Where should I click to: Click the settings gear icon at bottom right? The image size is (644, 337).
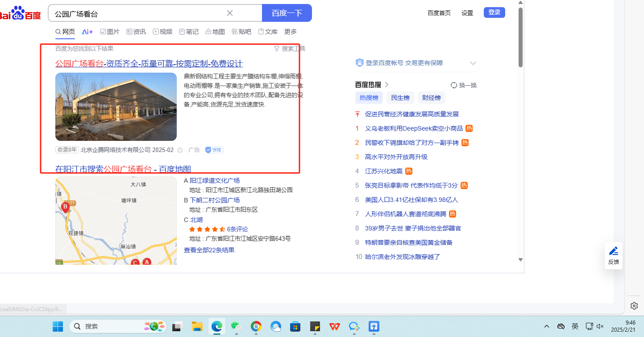[x=634, y=305]
